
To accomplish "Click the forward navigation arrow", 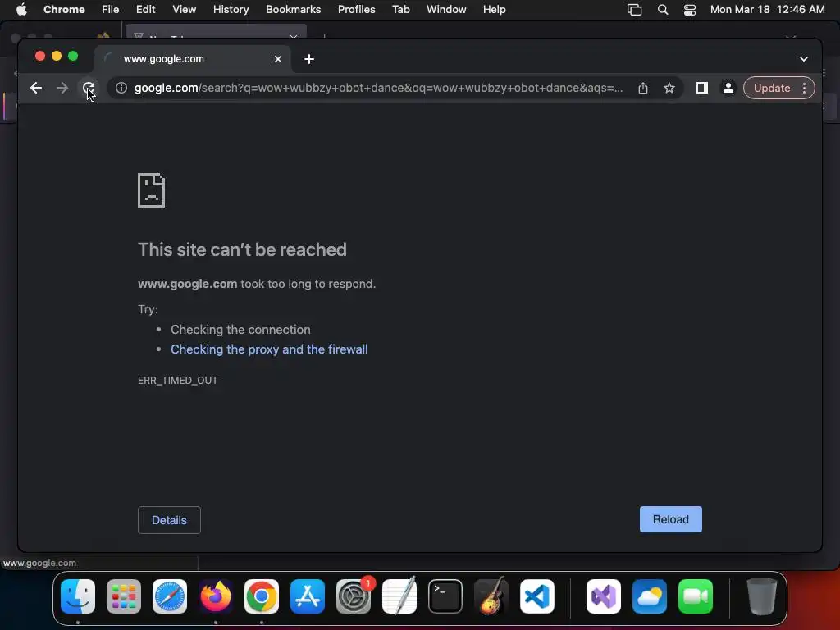I will coord(62,88).
